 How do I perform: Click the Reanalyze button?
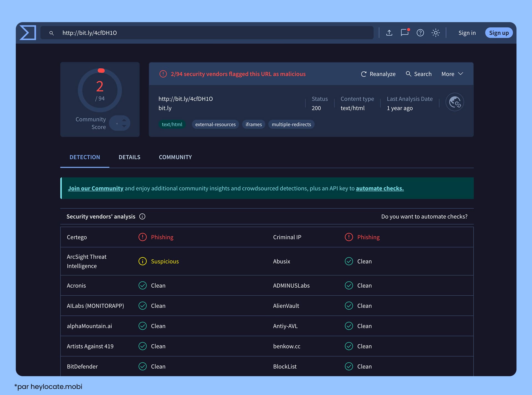click(378, 74)
